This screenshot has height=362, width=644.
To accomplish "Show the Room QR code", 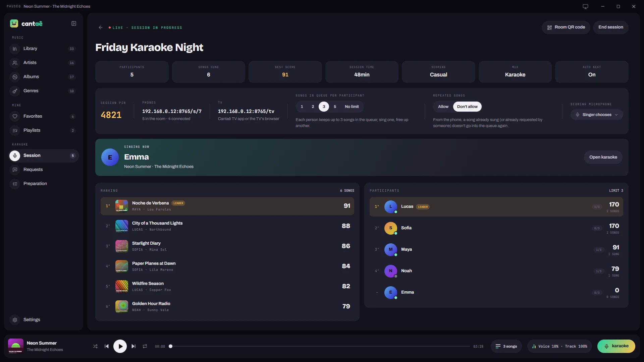I will click(566, 27).
